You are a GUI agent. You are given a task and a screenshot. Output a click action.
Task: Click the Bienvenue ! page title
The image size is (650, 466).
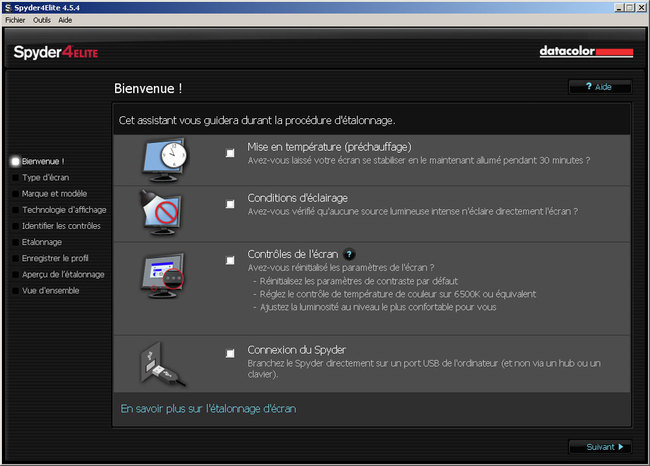(148, 88)
